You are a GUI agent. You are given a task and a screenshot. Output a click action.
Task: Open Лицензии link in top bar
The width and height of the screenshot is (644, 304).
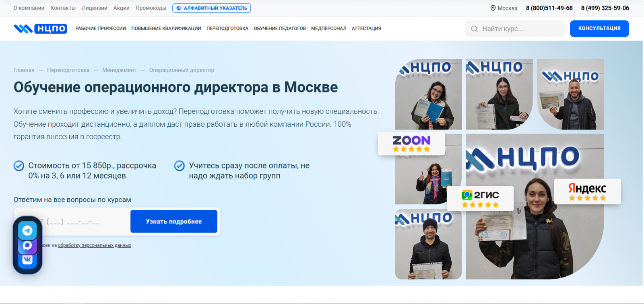(95, 8)
